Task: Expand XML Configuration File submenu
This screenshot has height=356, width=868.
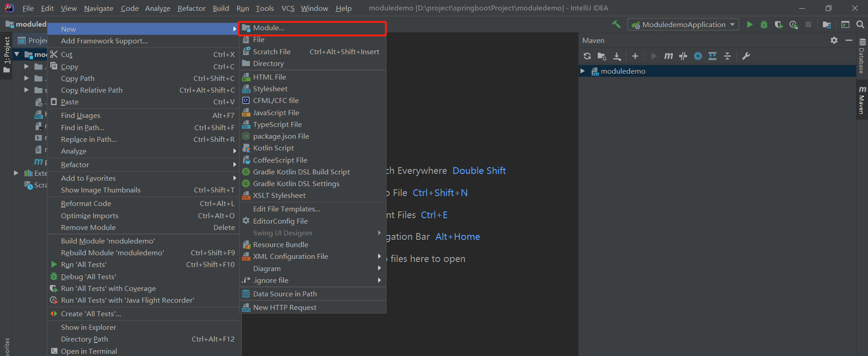Action: 313,256
